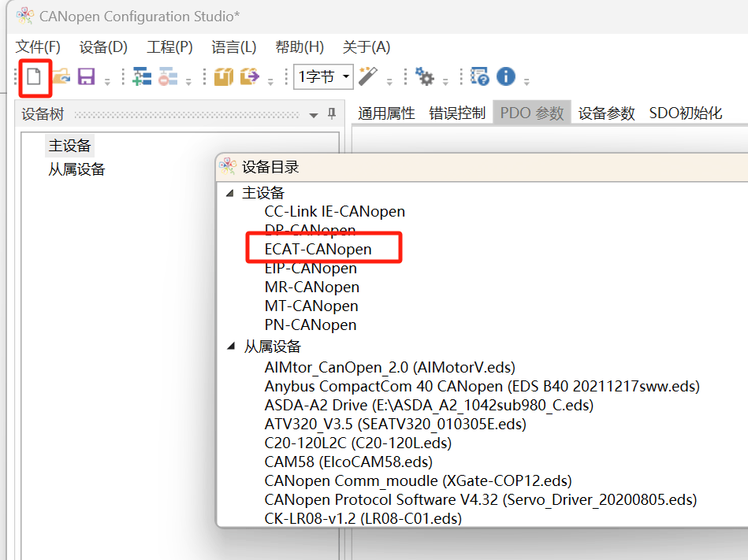Click the export icon with purple arrow
The height and width of the screenshot is (560, 748).
point(250,76)
